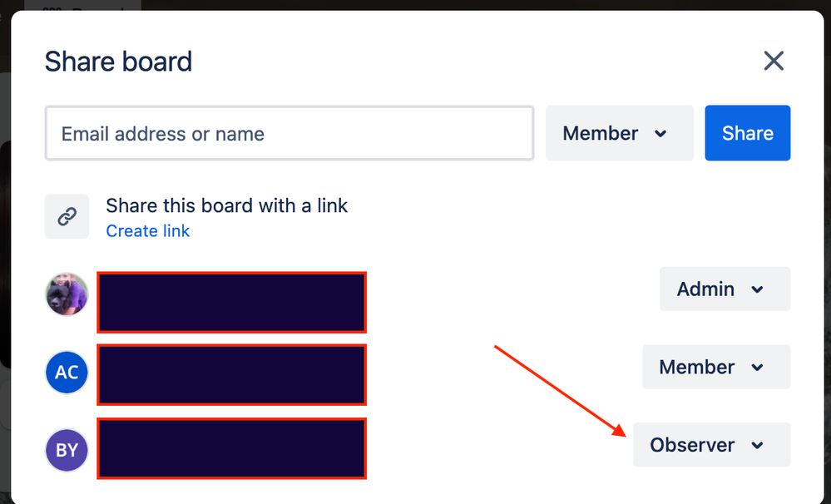Click the blue Share button

(747, 133)
